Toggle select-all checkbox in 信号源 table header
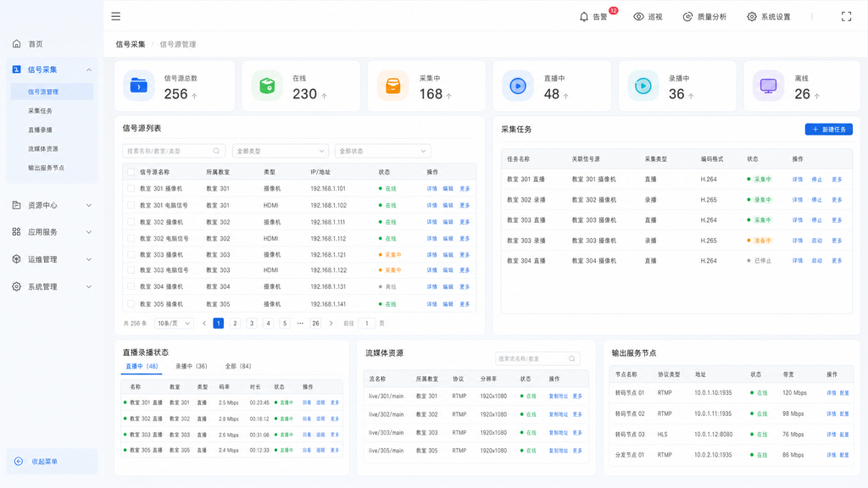 pyautogui.click(x=131, y=172)
